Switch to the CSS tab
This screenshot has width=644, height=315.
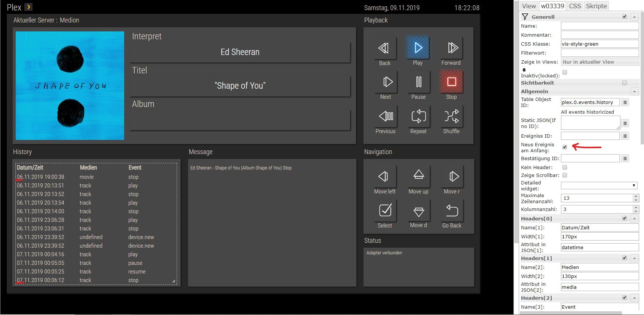pyautogui.click(x=575, y=6)
